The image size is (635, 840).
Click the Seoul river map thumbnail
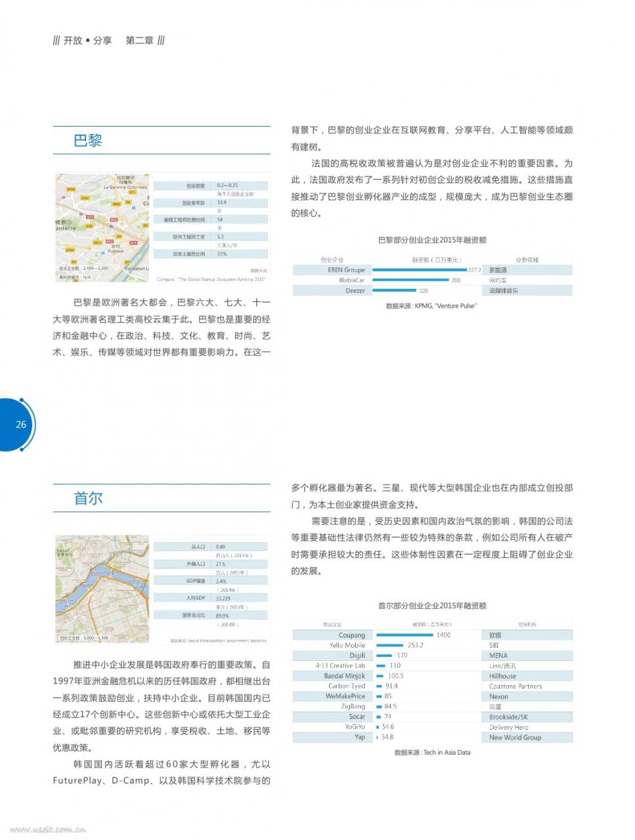[103, 589]
